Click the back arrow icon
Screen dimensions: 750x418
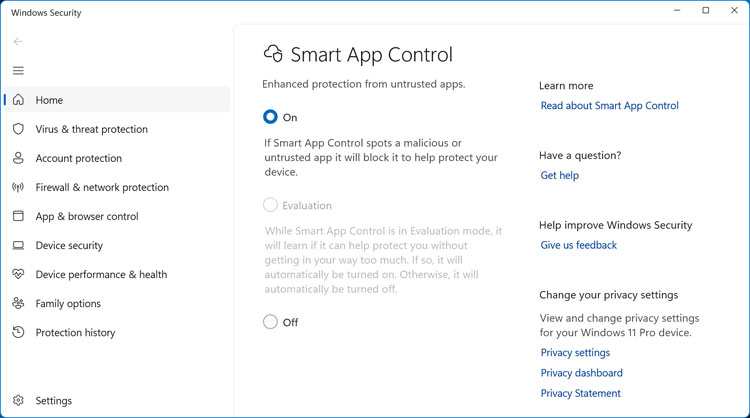[18, 42]
